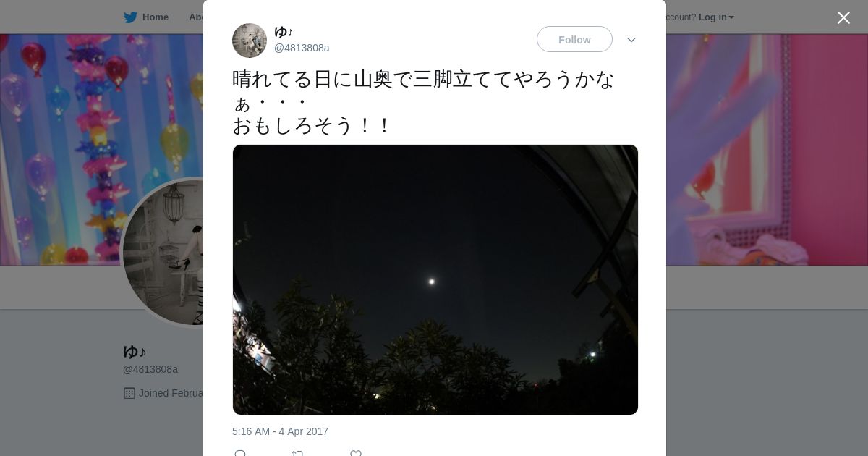Click the @4813808a handle in the tweet

click(x=302, y=48)
